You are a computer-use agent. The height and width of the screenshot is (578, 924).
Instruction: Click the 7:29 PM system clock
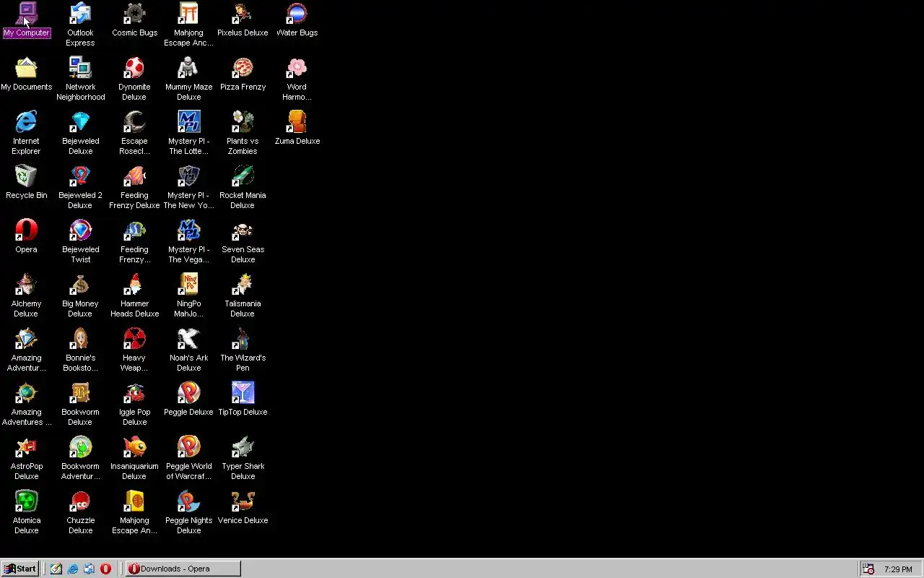[898, 569]
